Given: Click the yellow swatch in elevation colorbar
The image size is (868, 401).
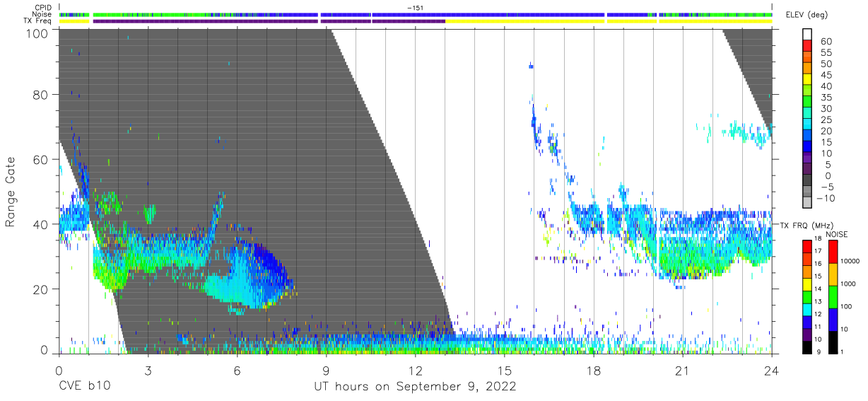Looking at the screenshot, I should click(807, 81).
